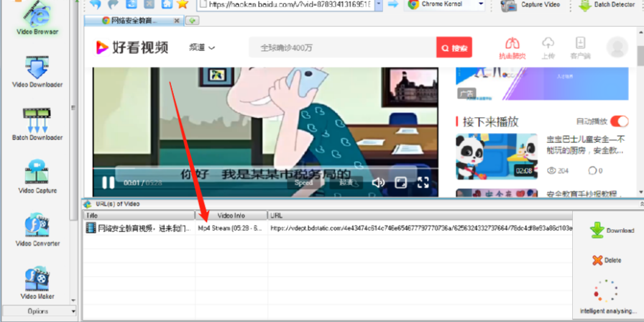Go to the browser home page
This screenshot has height=322, width=644.
click(166, 4)
